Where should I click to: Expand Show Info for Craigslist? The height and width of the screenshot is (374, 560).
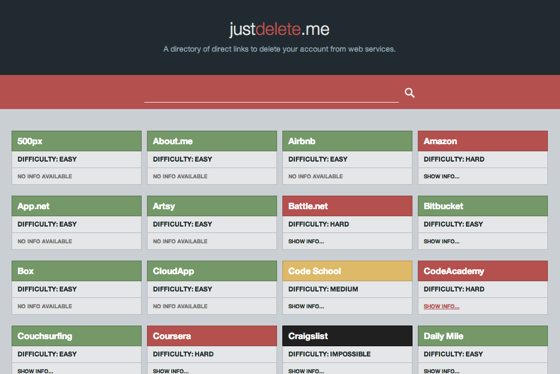tap(306, 371)
